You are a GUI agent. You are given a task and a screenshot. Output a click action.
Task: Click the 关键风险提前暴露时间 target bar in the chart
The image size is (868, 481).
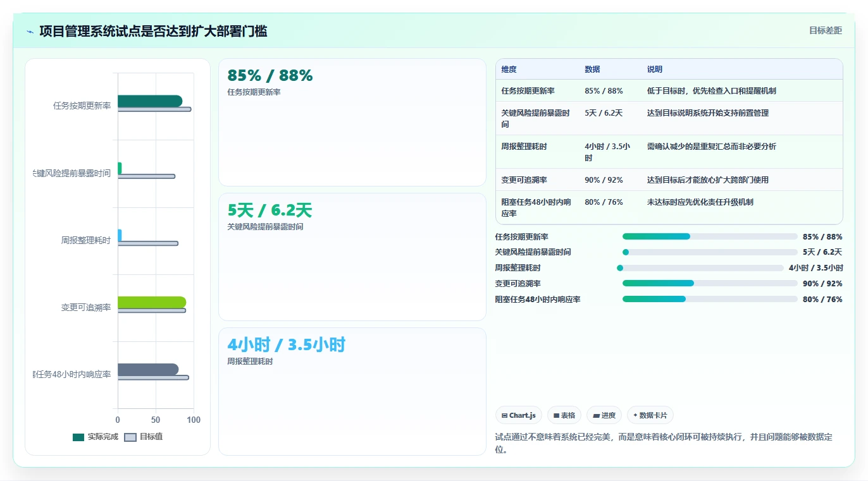146,176
